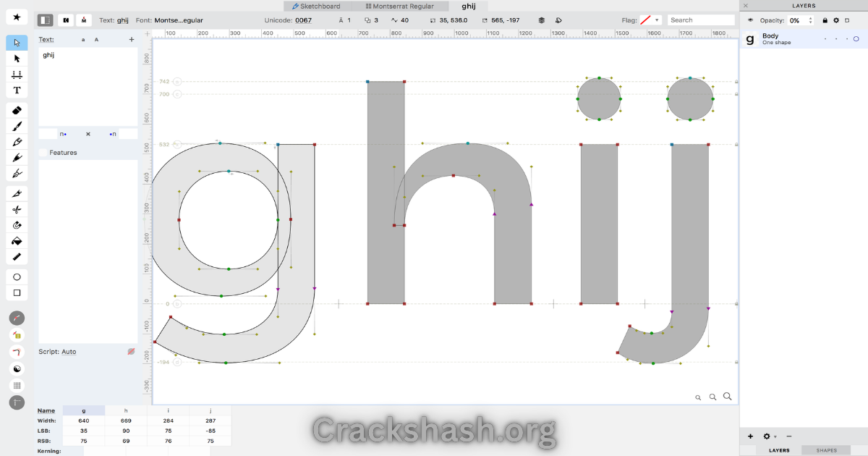Select the Contour tool arrow at toolbar top

[x=17, y=43]
